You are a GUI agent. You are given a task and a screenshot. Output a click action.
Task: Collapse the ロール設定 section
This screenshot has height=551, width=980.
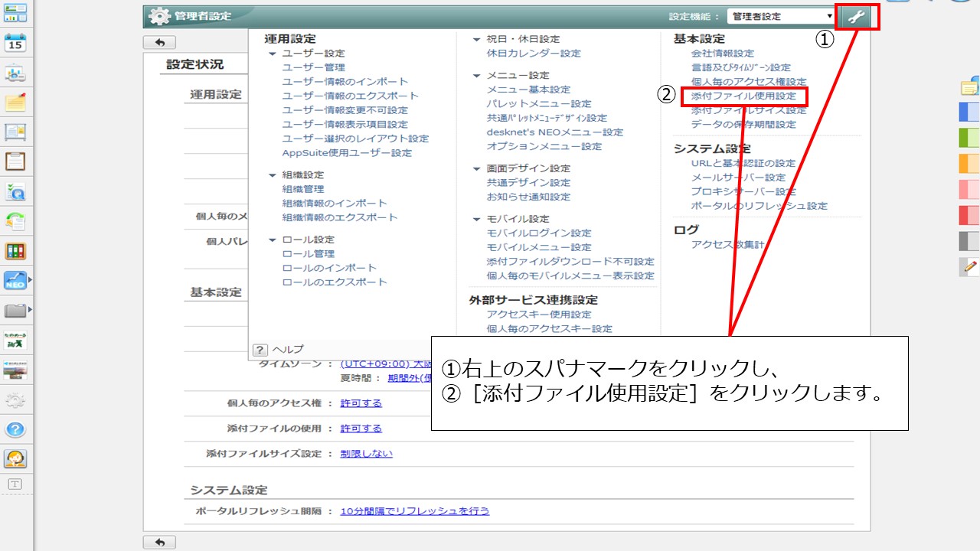coord(273,240)
